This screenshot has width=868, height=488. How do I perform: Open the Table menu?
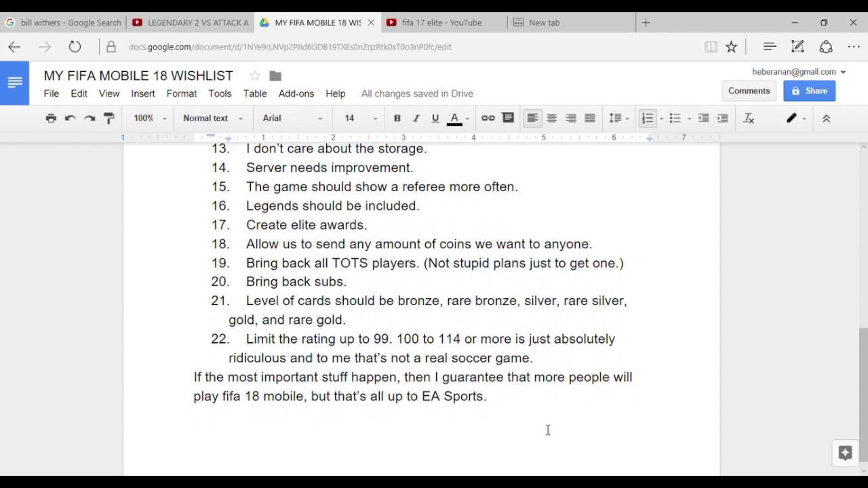[x=255, y=94]
